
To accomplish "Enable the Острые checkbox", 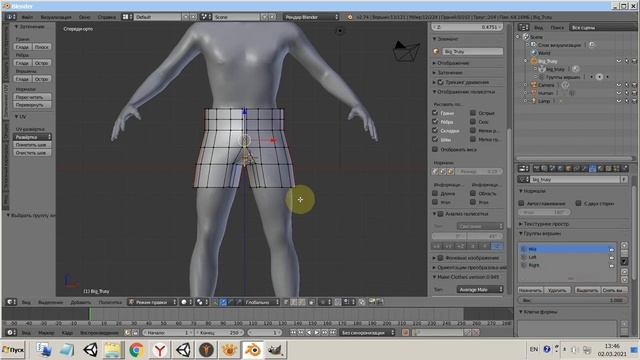I will (473, 113).
